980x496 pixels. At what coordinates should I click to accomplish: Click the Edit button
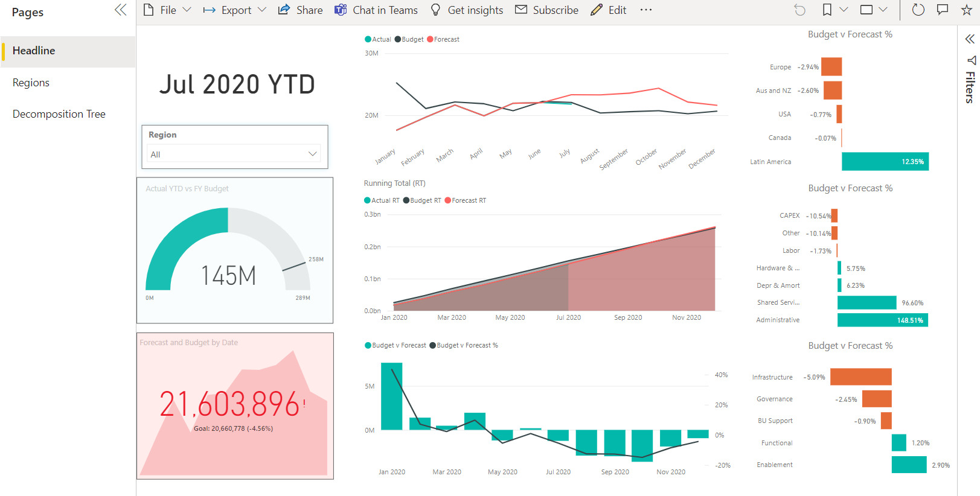609,10
